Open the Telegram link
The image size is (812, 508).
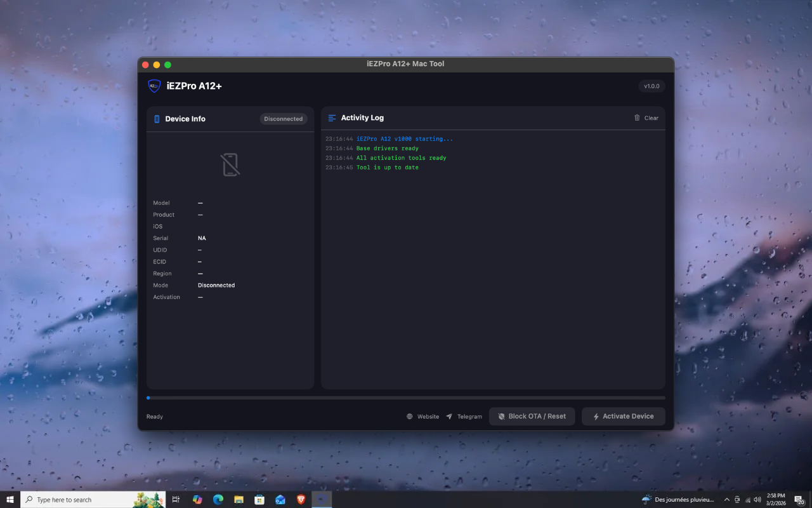point(464,417)
